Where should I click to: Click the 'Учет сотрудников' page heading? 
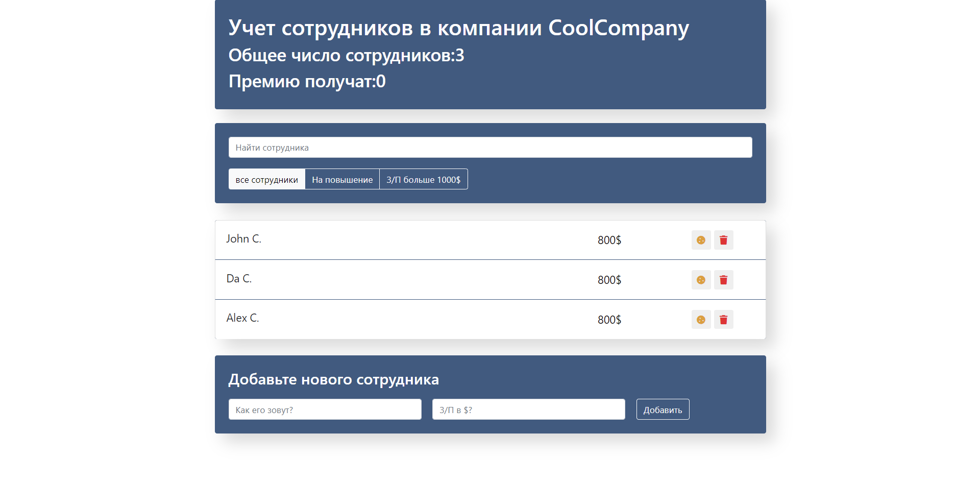pos(458,28)
